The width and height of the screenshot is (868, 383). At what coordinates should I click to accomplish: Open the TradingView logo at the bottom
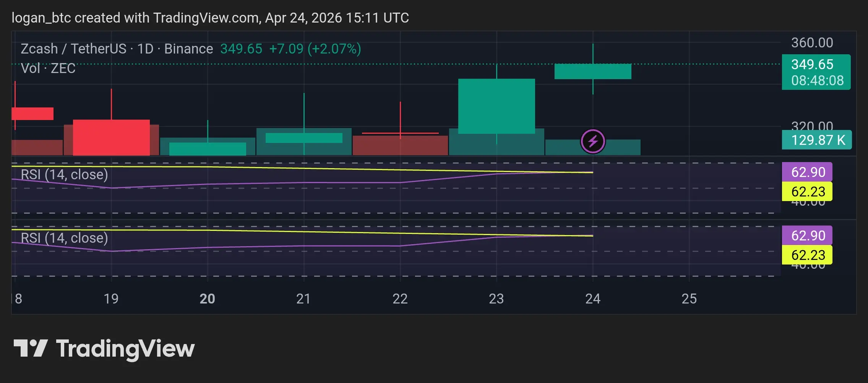[104, 349]
